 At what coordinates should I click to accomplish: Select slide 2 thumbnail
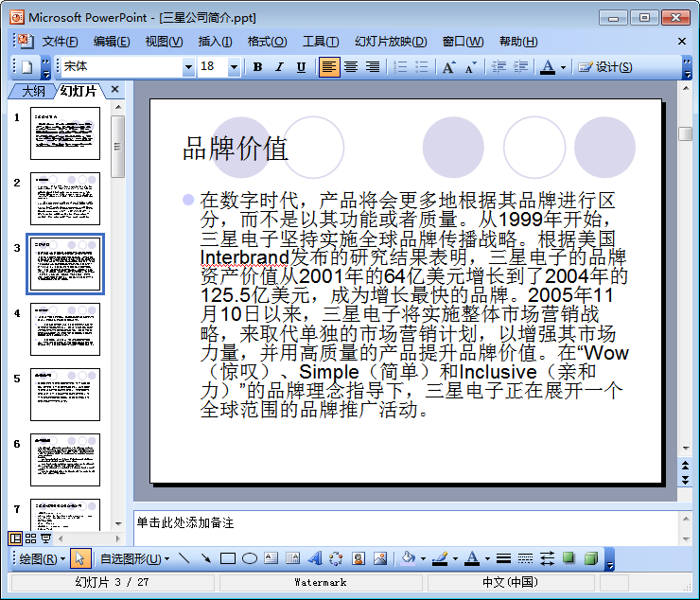click(x=65, y=199)
